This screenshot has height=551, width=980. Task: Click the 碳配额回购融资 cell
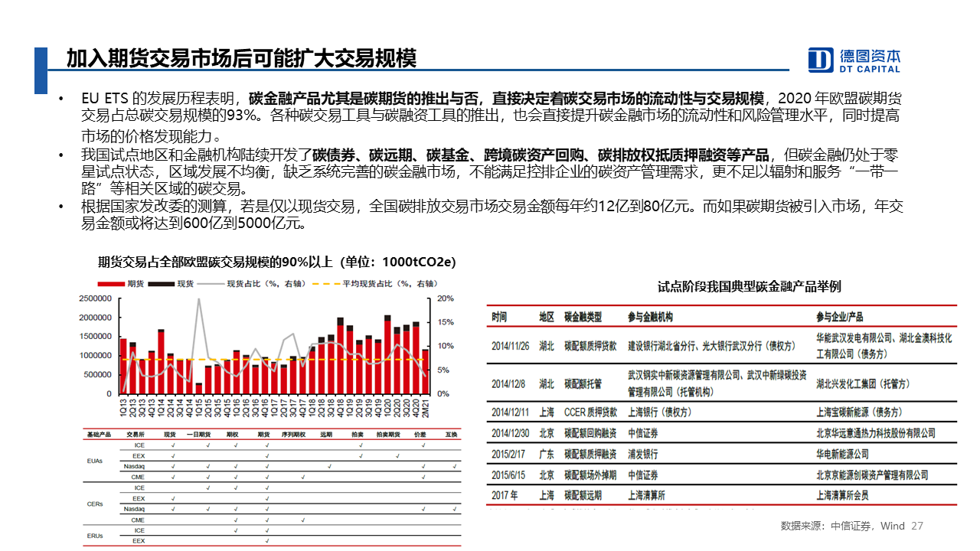590,433
